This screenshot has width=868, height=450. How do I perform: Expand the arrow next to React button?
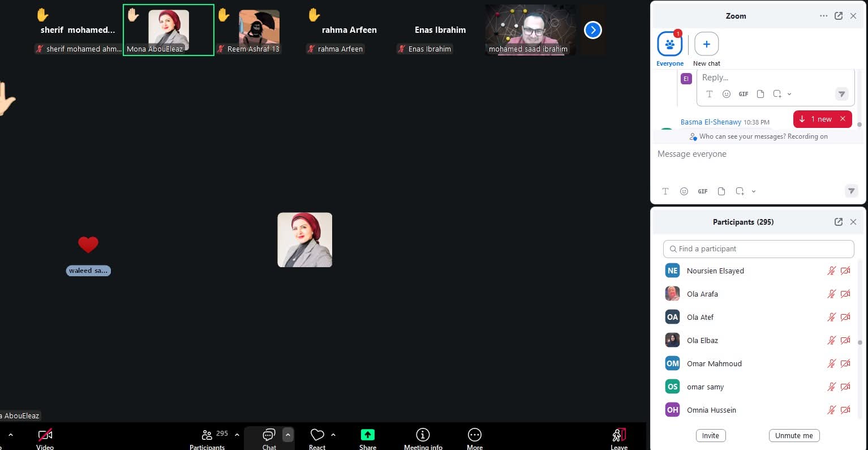click(x=333, y=435)
